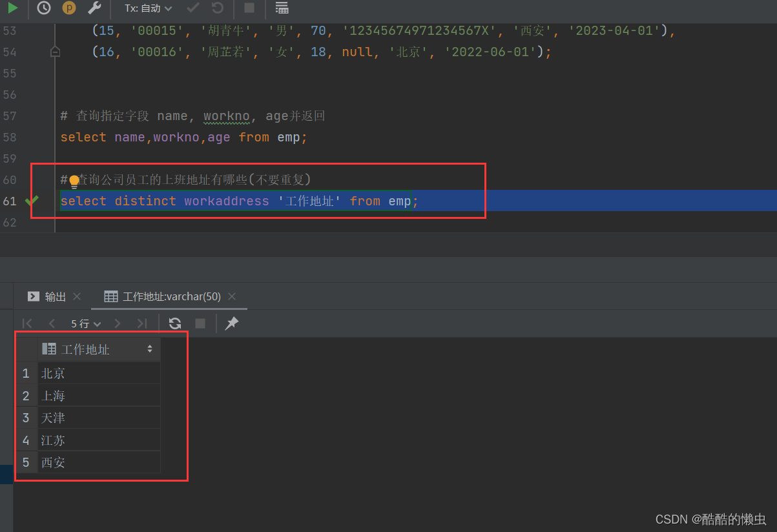The height and width of the screenshot is (532, 777).
Task: Click green checkmark in gutter at line 61
Action: coord(32,201)
